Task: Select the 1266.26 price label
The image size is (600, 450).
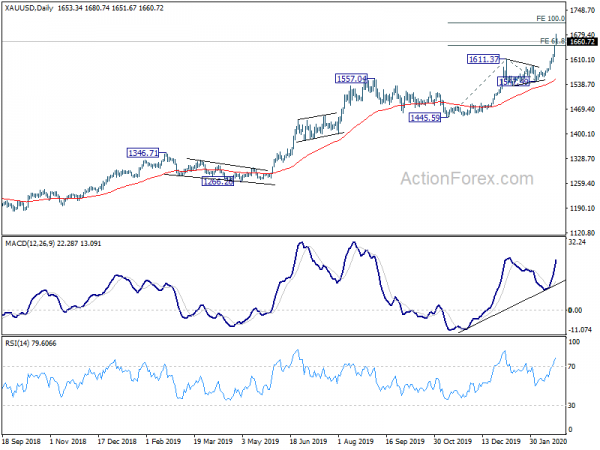Action: (217, 182)
